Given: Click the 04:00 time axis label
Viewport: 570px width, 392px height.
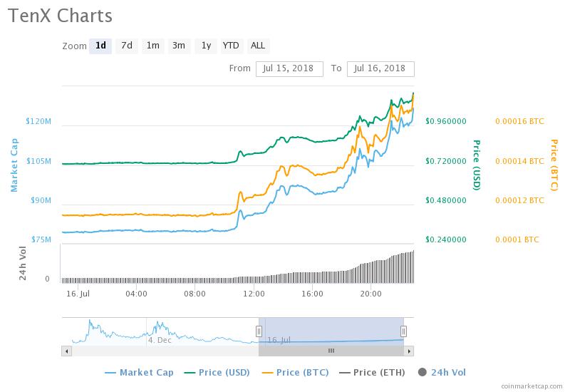Looking at the screenshot, I should coord(136,294).
